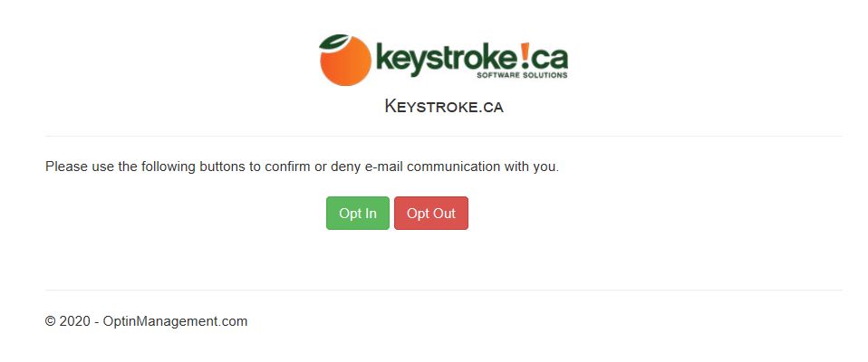Click the green "keystroke" wordmark in logo
868x362 pixels.
tap(447, 57)
